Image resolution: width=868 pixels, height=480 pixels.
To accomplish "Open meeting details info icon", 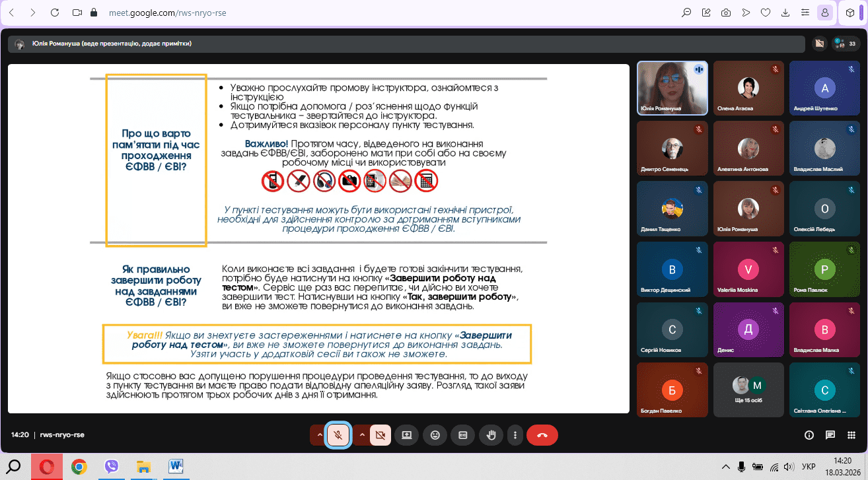I will [809, 435].
